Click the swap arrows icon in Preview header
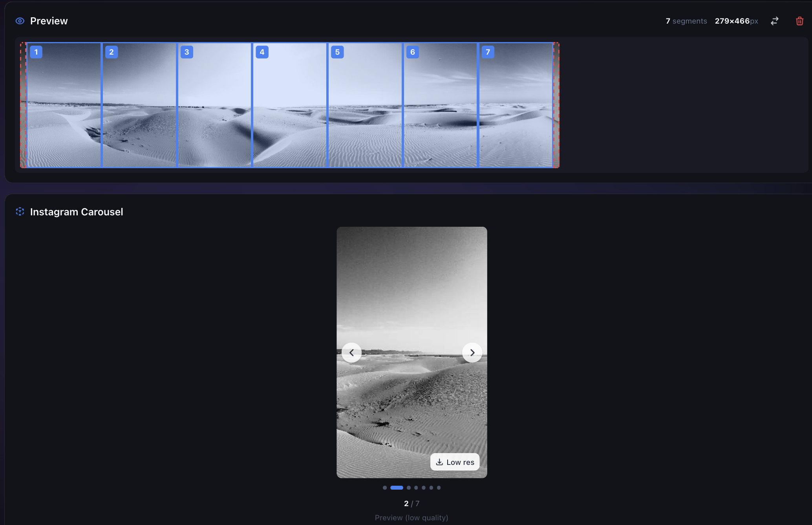The height and width of the screenshot is (525, 812). coord(774,20)
